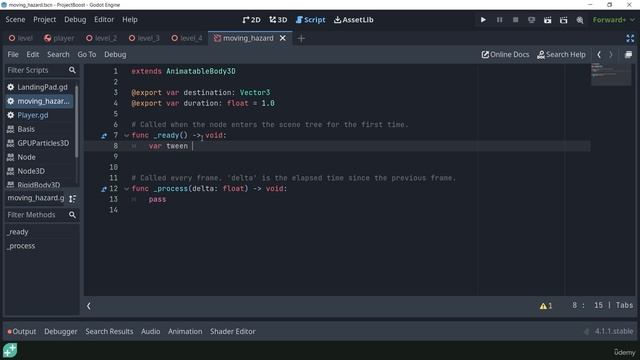
Task: Focus the Filter Methods field
Action: [41, 215]
